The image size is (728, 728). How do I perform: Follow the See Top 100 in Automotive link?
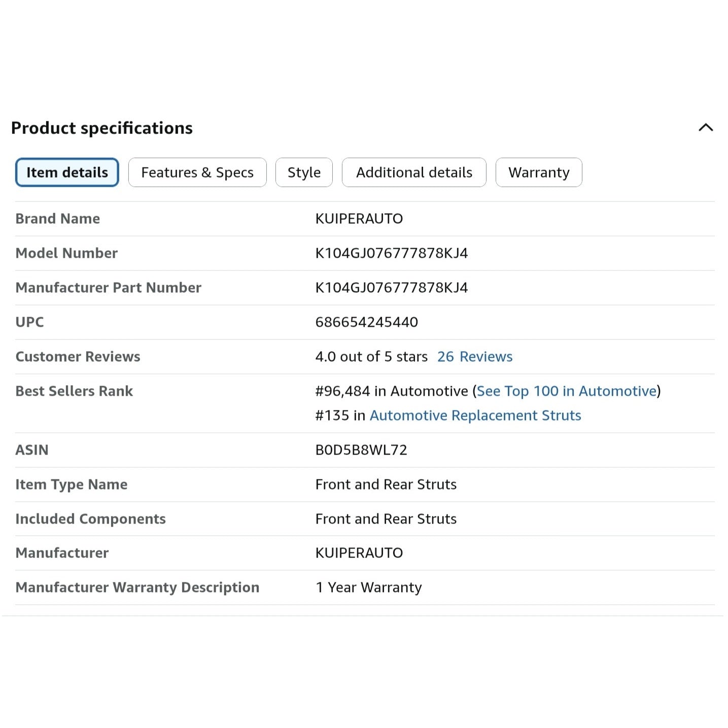567,391
